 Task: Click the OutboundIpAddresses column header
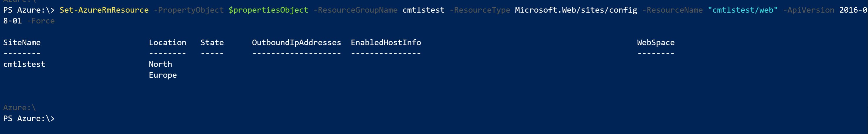pyautogui.click(x=297, y=43)
